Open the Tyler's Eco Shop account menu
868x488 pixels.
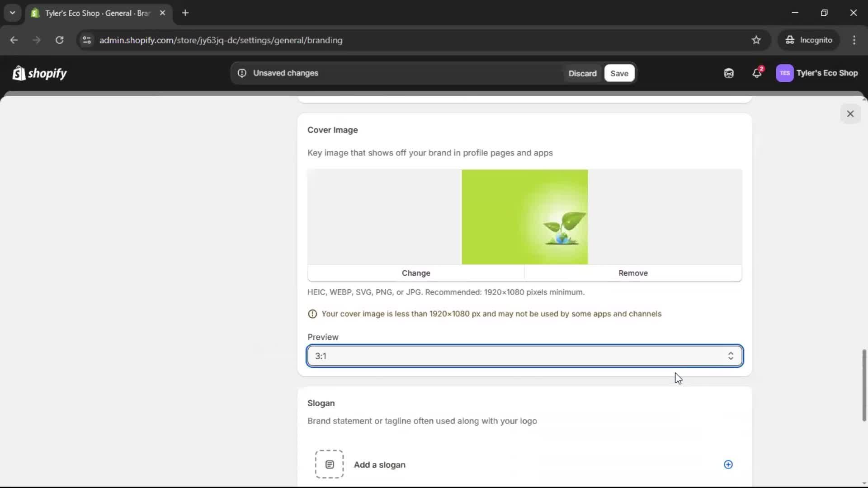click(817, 73)
